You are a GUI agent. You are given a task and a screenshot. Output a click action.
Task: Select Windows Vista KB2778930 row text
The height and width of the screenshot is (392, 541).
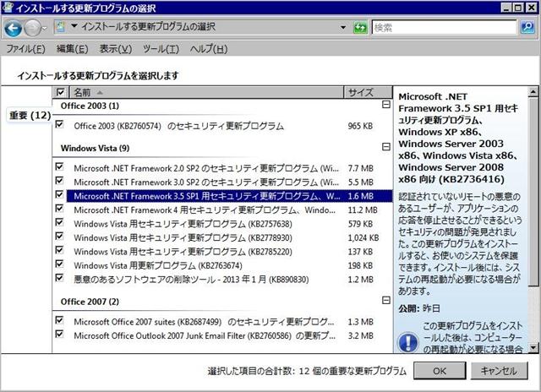click(x=183, y=237)
